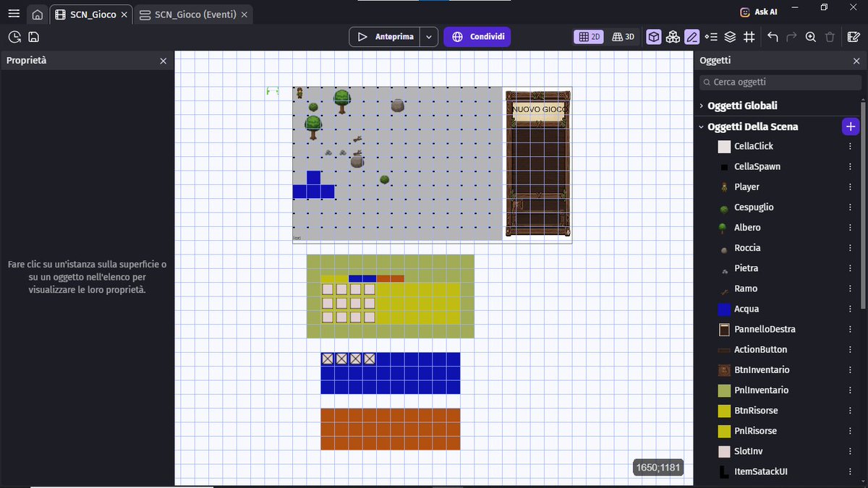Screen dimensions: 868x488
Task: Select ActionButton in the object list
Action: click(760, 349)
